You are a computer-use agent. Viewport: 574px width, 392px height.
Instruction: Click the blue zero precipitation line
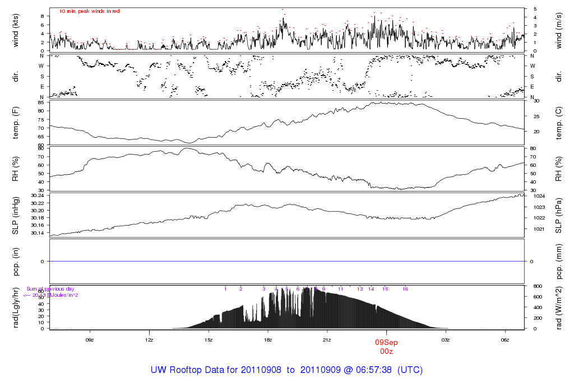coord(287,261)
